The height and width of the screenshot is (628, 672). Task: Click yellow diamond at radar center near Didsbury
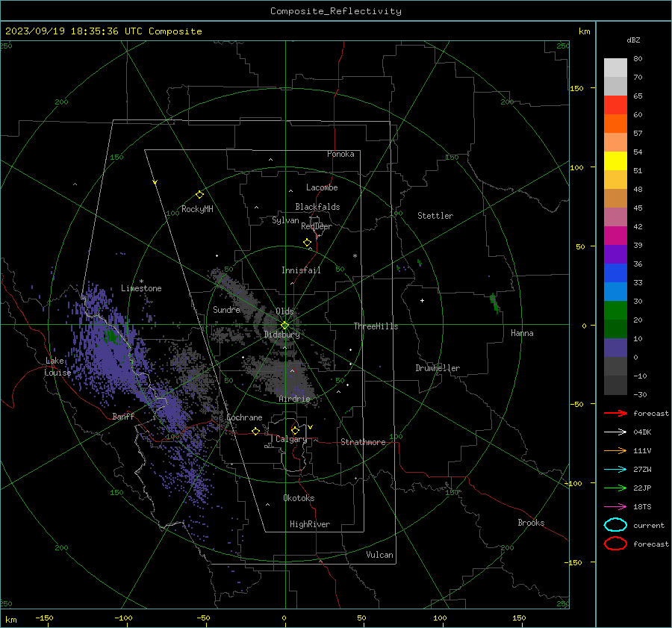coord(284,326)
